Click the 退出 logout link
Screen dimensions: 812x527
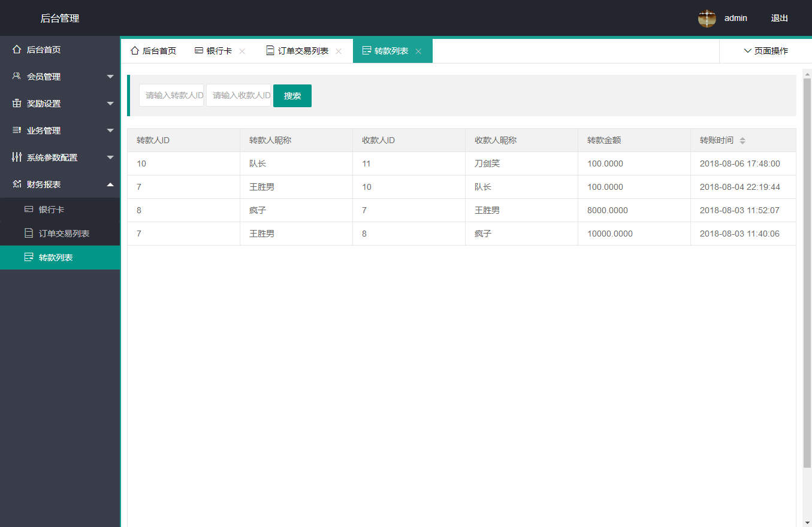(779, 18)
